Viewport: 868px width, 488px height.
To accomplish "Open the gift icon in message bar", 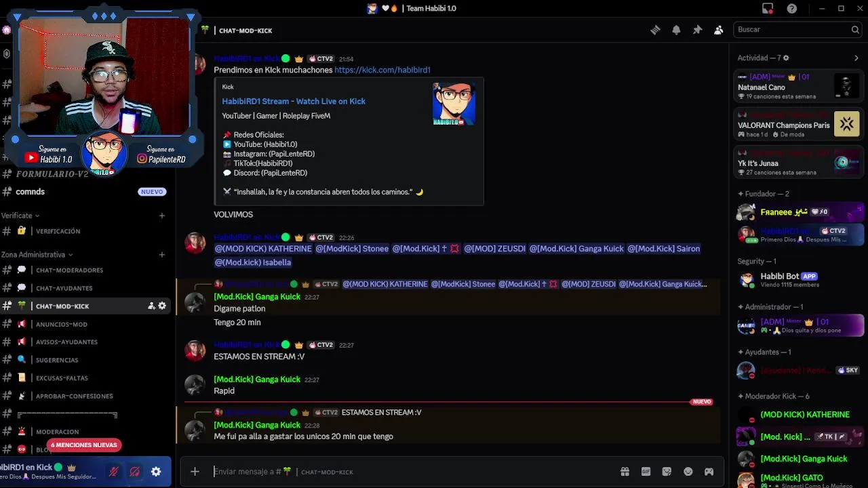I will [625, 472].
